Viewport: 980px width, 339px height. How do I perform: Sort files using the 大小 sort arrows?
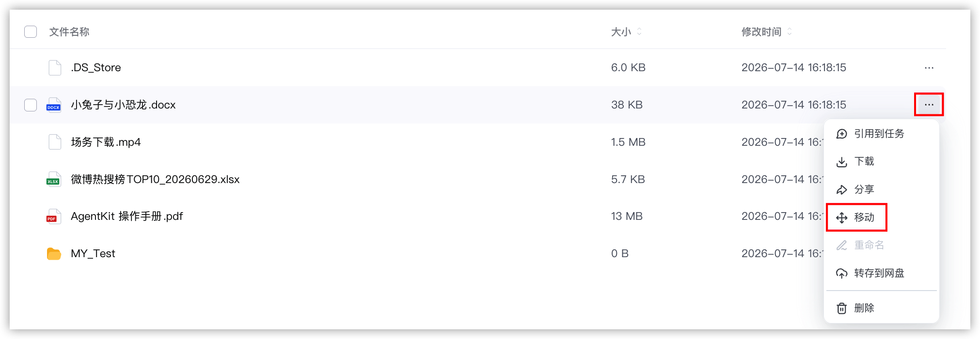639,31
